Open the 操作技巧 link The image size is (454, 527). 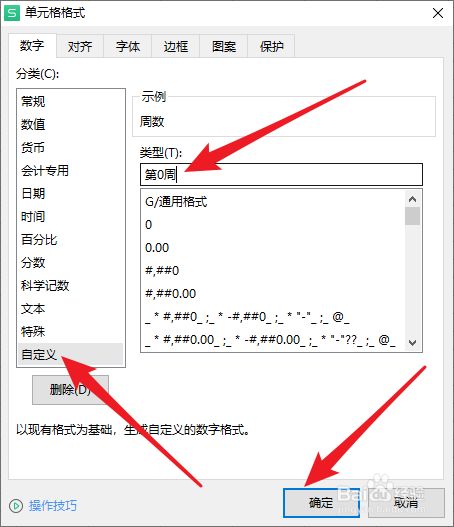[x=53, y=505]
